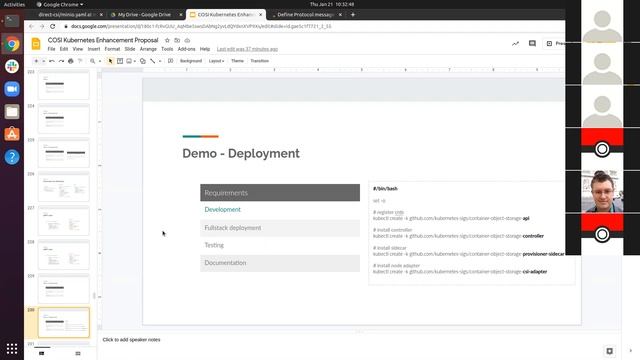
Task: Click the cloud document status icon
Action: [x=187, y=40]
